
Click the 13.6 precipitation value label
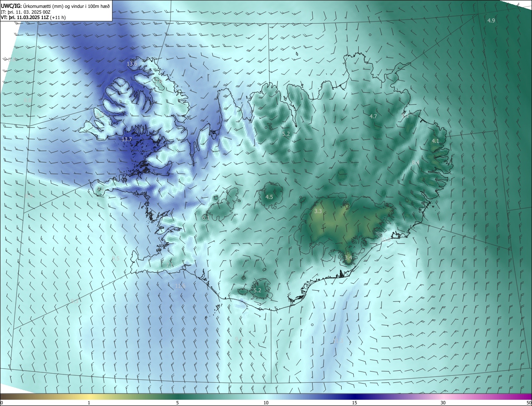[132, 64]
